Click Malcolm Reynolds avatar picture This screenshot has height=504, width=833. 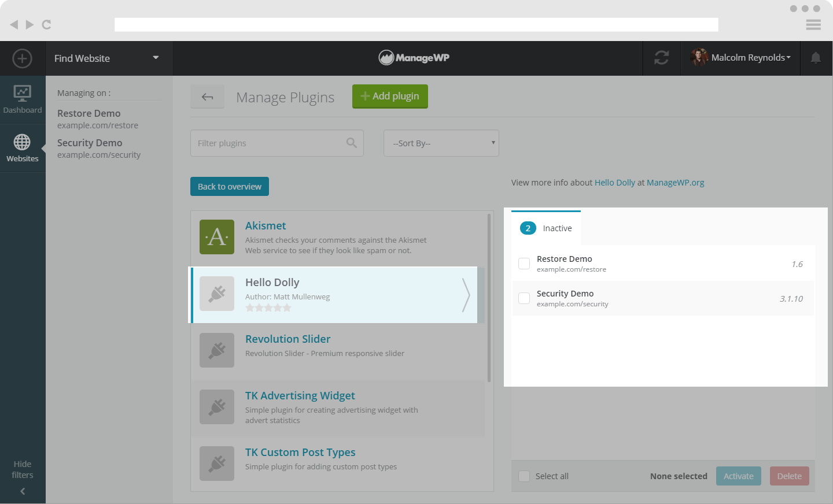click(x=699, y=57)
